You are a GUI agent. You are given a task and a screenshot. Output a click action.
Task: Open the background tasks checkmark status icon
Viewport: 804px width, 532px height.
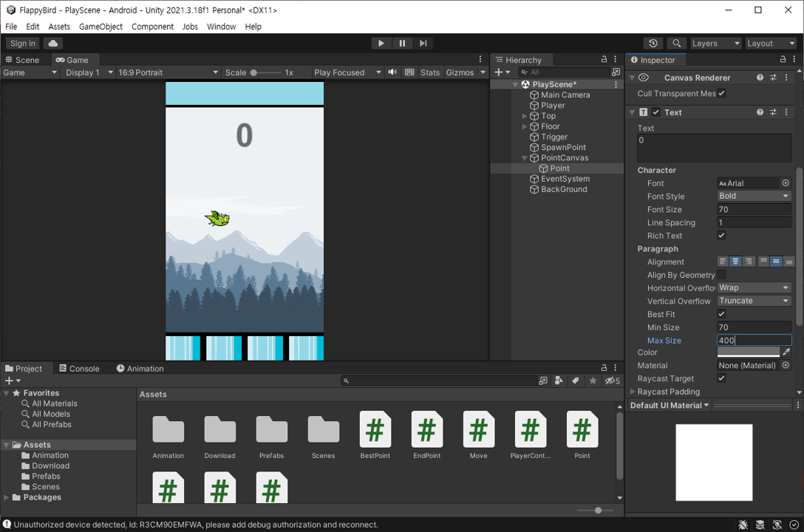(x=794, y=525)
